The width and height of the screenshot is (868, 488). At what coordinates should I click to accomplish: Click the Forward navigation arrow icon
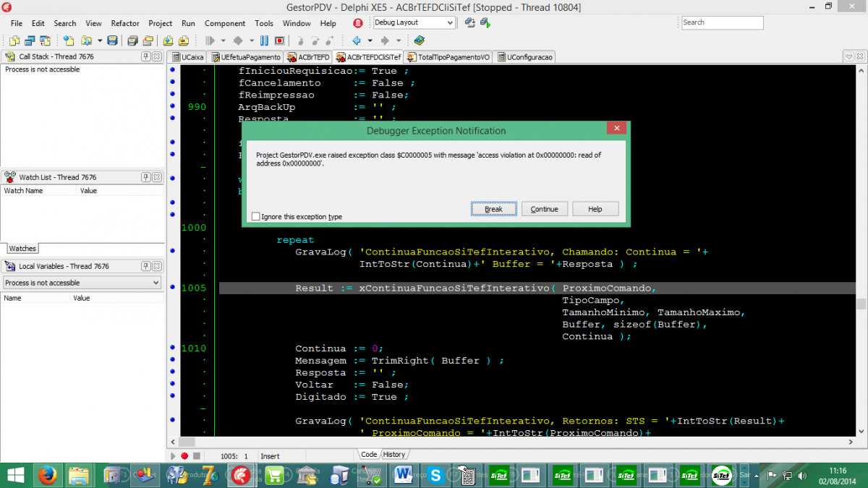click(385, 40)
